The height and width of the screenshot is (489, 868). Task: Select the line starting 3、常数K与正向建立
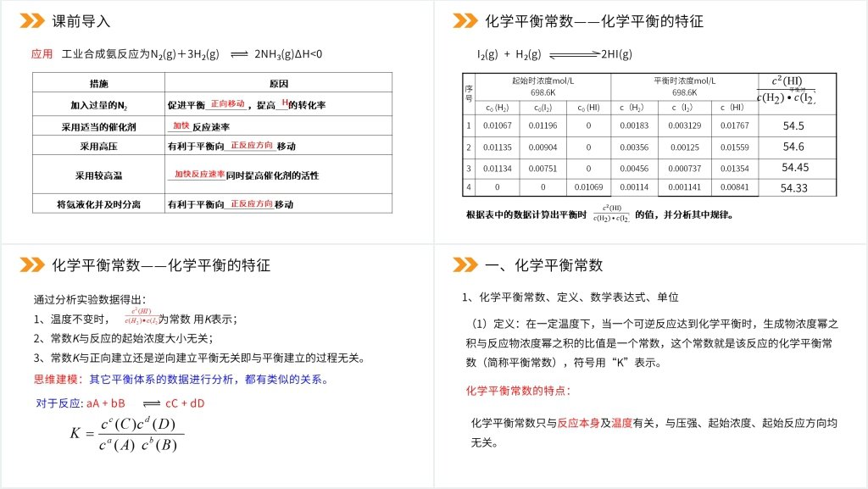click(200, 358)
